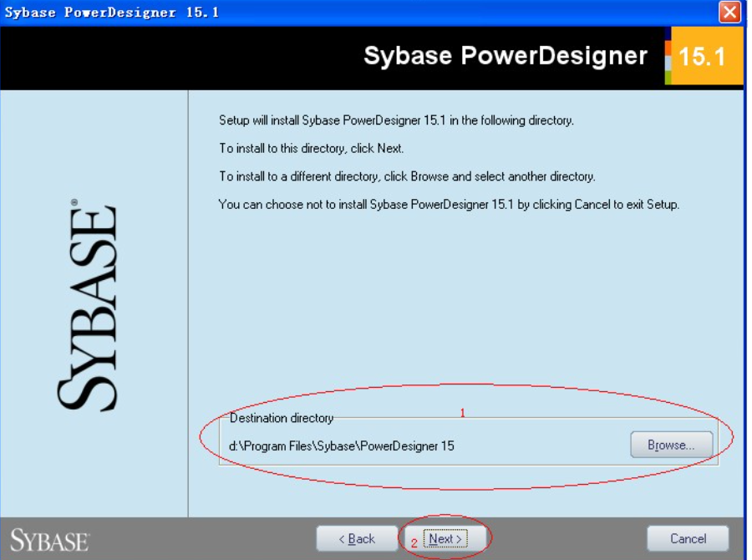This screenshot has width=752, height=560.
Task: Click the 'You can choose not to install' line
Action: (x=449, y=205)
